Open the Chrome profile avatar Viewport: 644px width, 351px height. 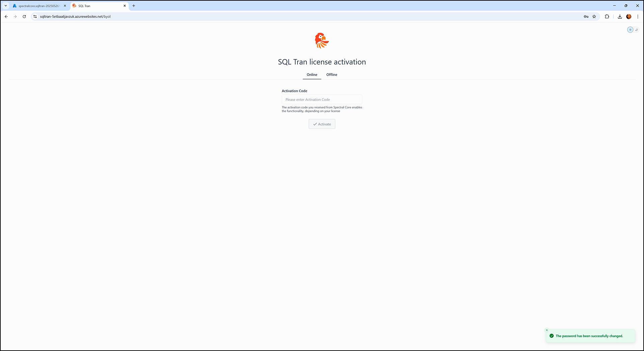(629, 16)
